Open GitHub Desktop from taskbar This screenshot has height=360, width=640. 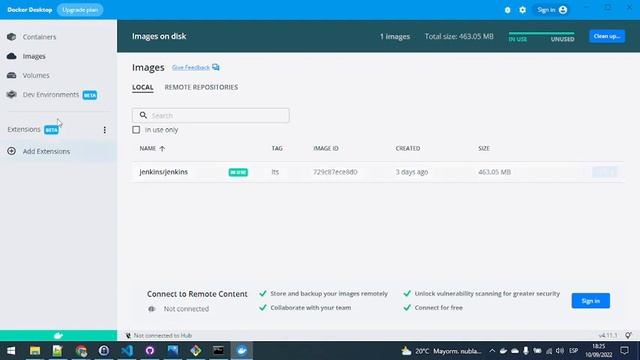coord(150,351)
